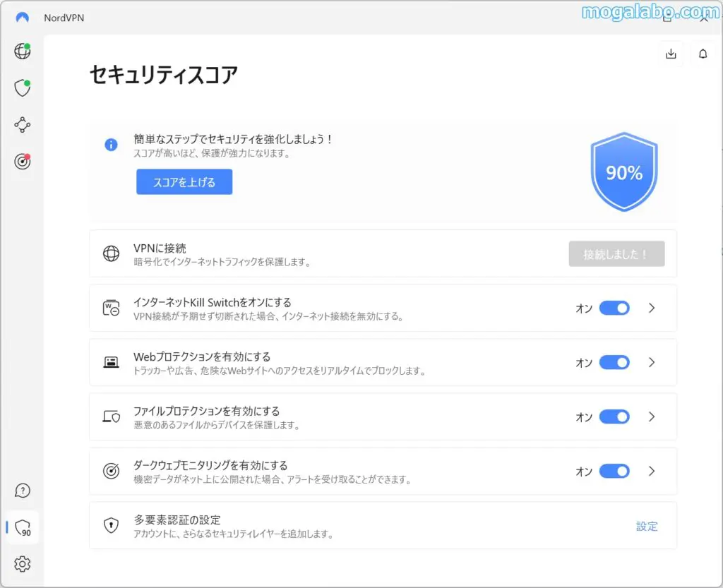The image size is (723, 588).
Task: Open ダークウェブモニタリング chevron arrow
Action: pyautogui.click(x=652, y=471)
